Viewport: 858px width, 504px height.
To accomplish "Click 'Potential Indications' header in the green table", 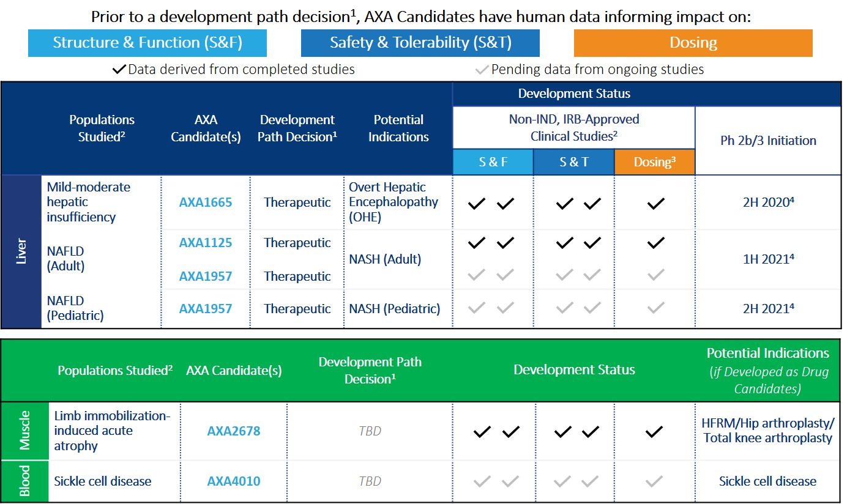I will 768,353.
